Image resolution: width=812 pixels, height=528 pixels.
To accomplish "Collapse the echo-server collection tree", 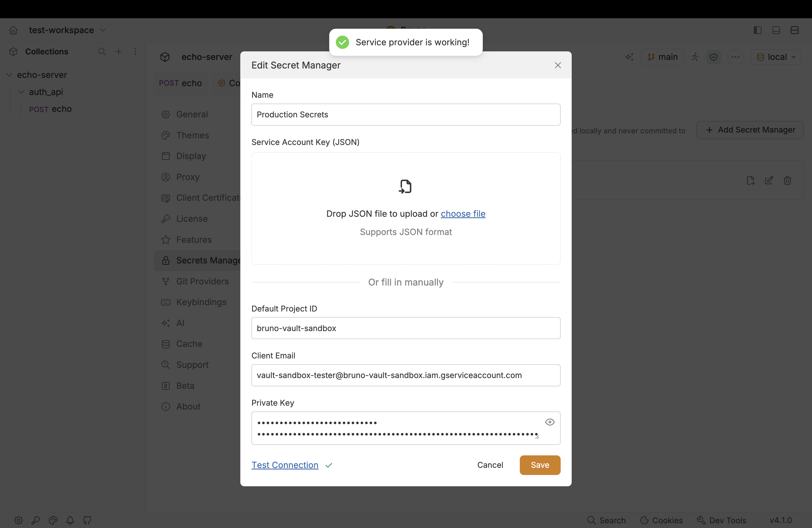I will click(x=9, y=75).
